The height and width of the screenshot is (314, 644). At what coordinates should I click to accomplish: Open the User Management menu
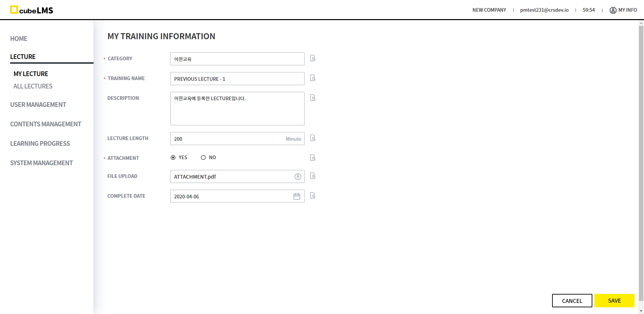click(x=38, y=105)
